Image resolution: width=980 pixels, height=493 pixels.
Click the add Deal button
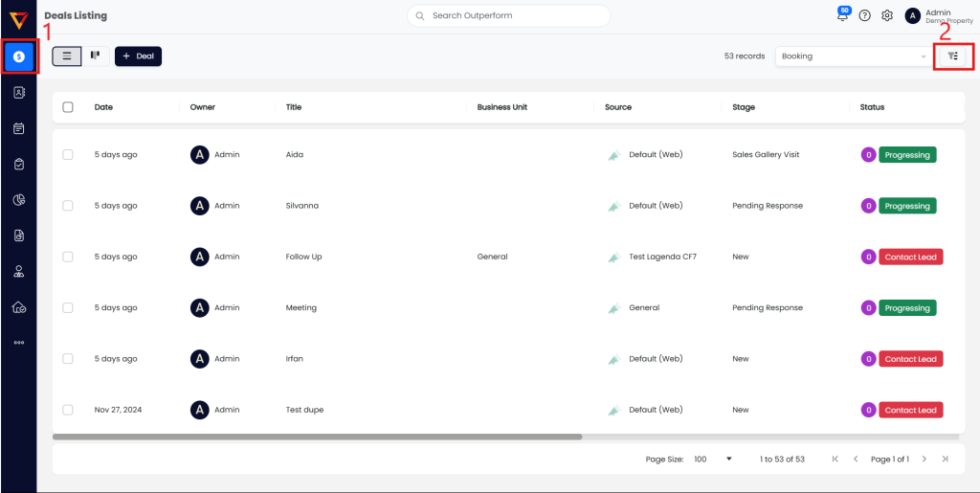coord(138,56)
